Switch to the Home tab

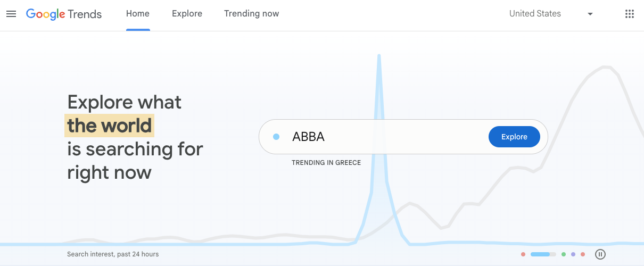[x=138, y=14]
